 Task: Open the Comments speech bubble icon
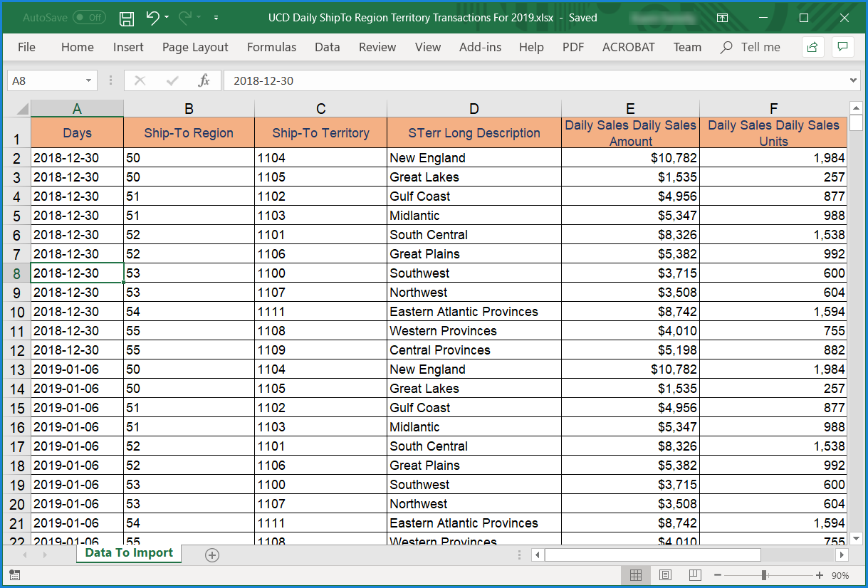[842, 47]
